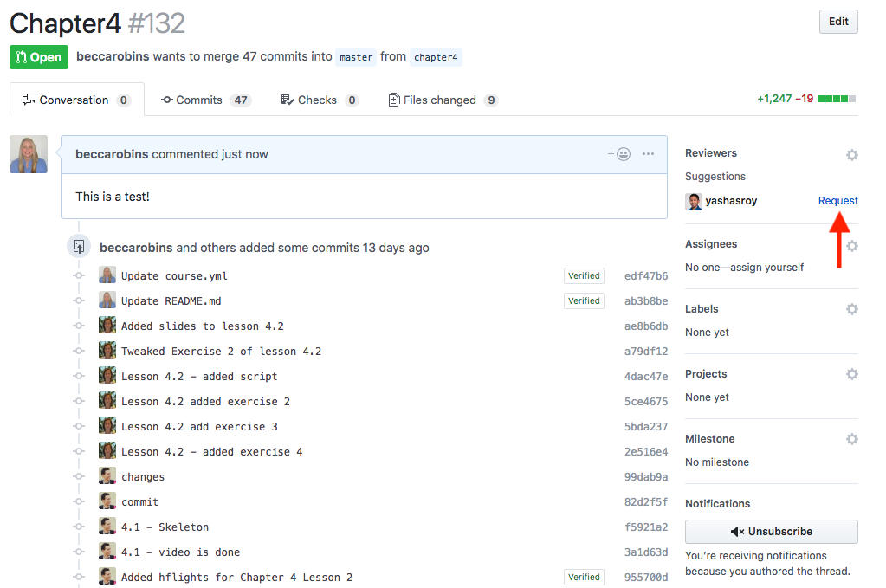Image resolution: width=886 pixels, height=588 pixels.
Task: Click the Verified badge on Update course.yml
Action: 584,275
